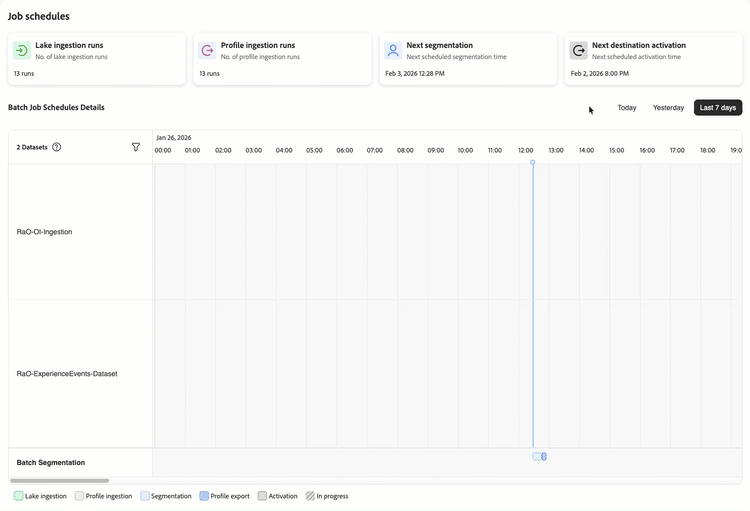The height and width of the screenshot is (511, 750).
Task: Click the Feb 3, 2026 12:28 PM value
Action: tap(415, 73)
